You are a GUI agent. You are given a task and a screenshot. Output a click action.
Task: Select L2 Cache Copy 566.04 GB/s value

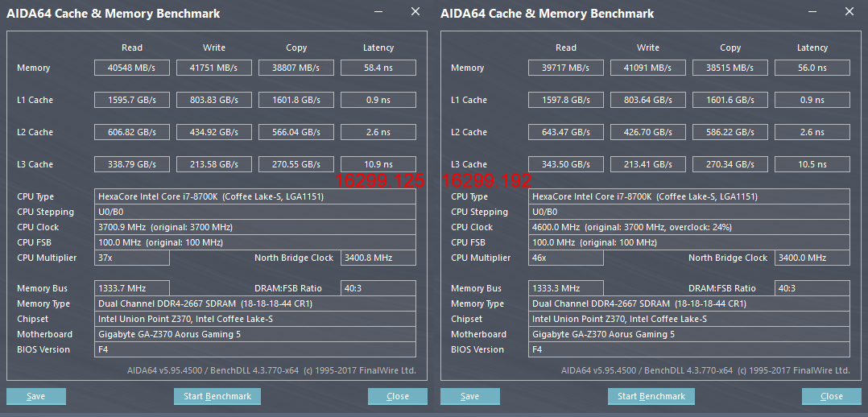pyautogui.click(x=296, y=132)
